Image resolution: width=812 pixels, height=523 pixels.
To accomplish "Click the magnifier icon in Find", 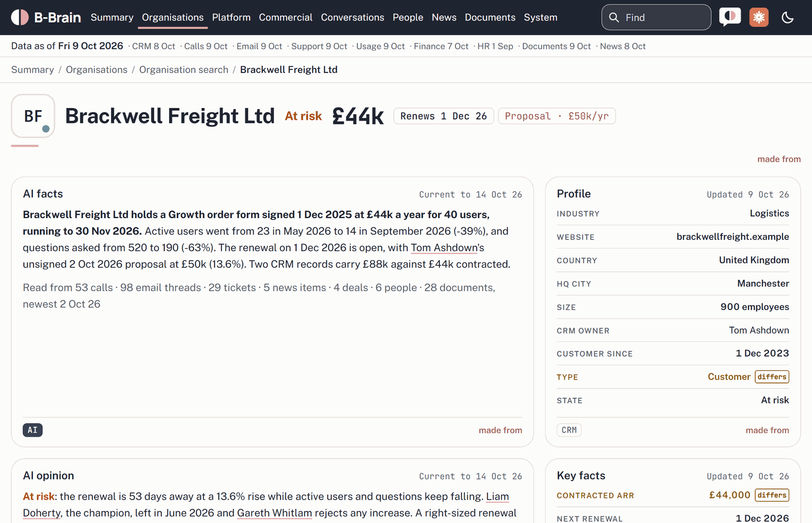I will pyautogui.click(x=614, y=17).
